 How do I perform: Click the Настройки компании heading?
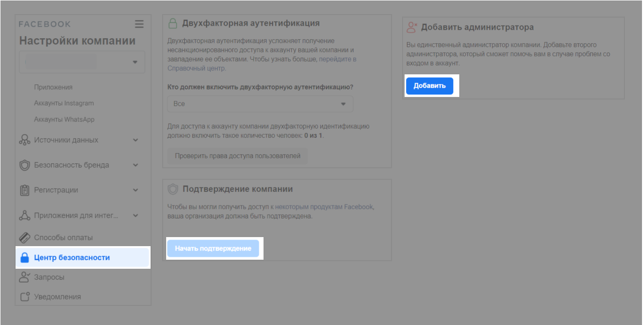click(x=77, y=41)
